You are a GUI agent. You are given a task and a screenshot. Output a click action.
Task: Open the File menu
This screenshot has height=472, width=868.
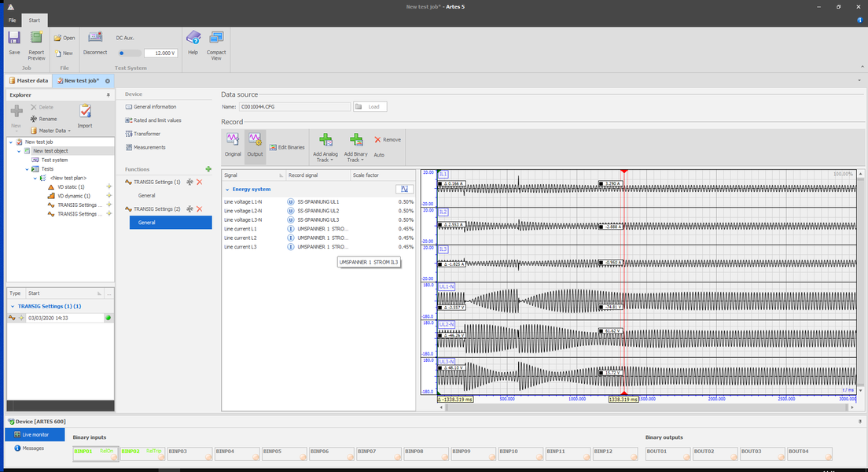point(12,20)
